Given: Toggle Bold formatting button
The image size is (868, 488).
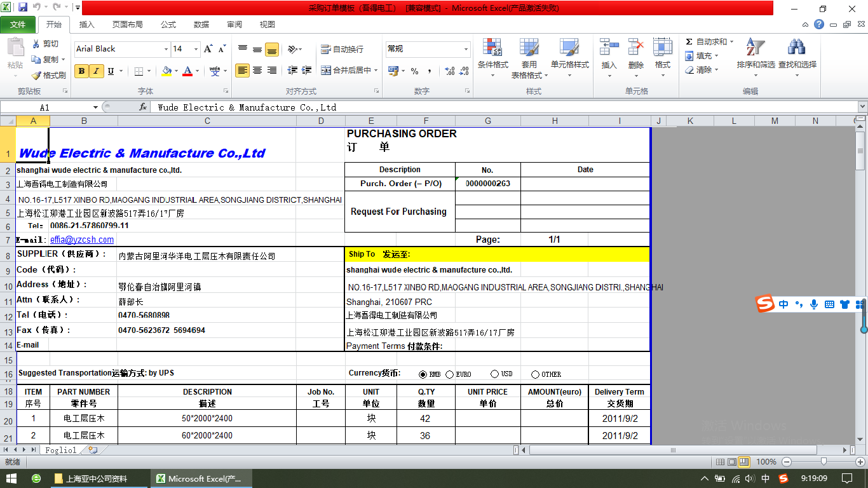Looking at the screenshot, I should [x=81, y=71].
